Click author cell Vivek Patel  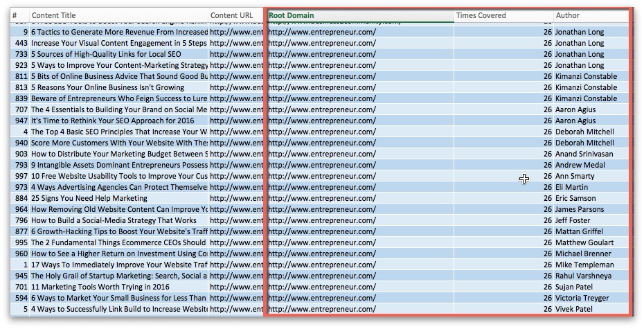[591, 310]
